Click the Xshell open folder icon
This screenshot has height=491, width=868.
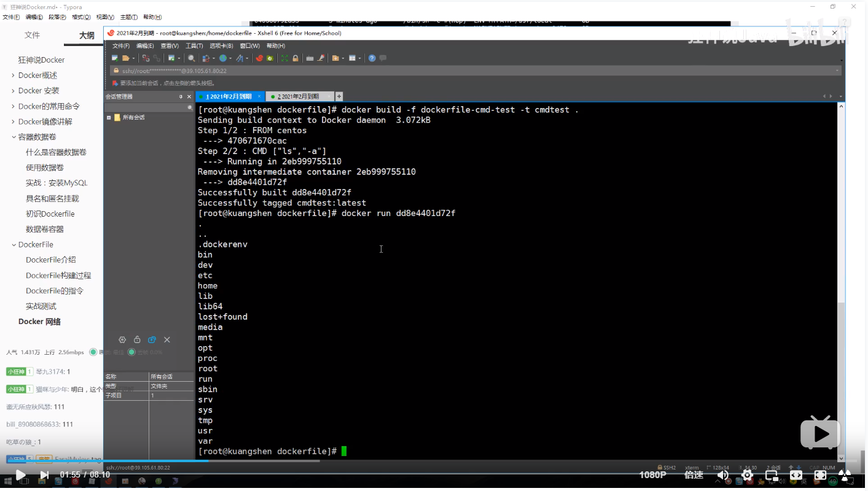[126, 58]
